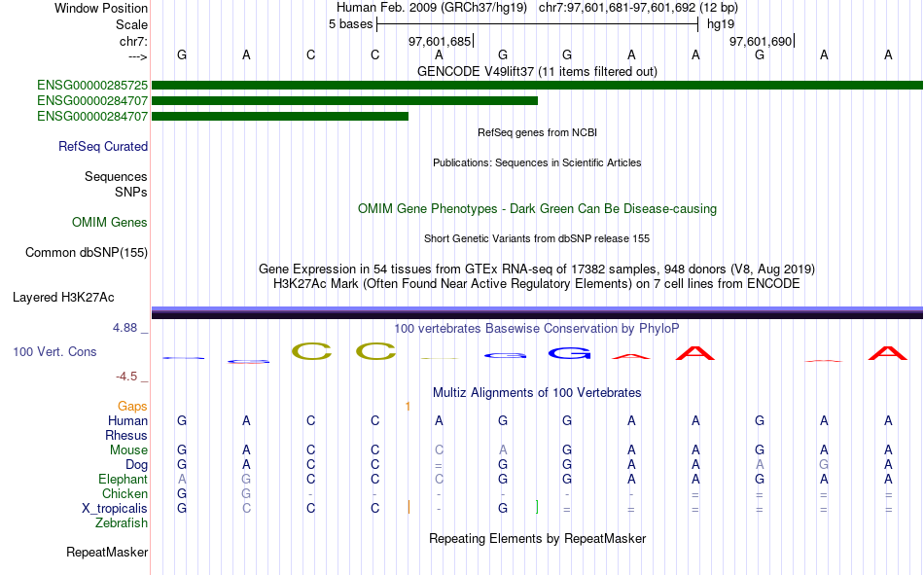Open Common dbSNP(155) track settings

(x=86, y=252)
